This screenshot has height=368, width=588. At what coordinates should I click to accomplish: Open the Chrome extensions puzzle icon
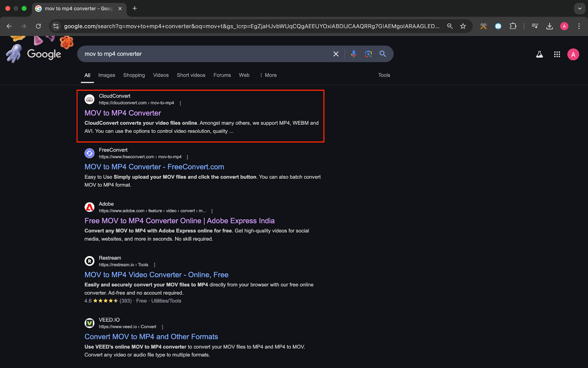[513, 26]
